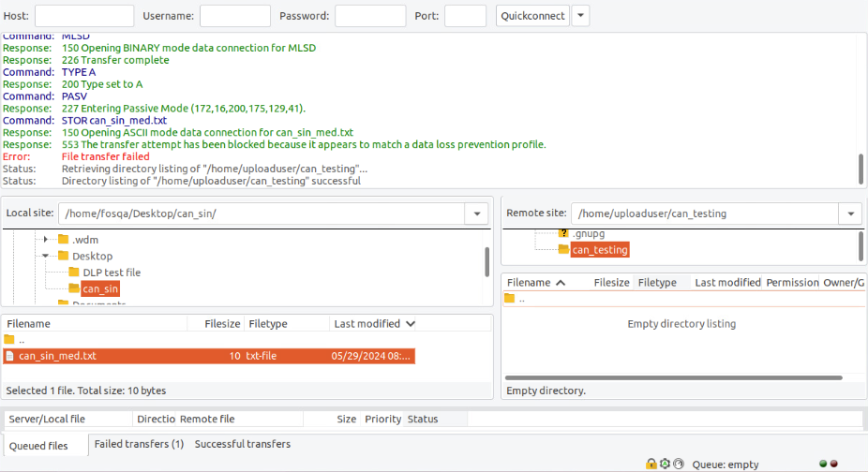
Task: Click the encryption lock icon in status bar
Action: click(x=651, y=464)
